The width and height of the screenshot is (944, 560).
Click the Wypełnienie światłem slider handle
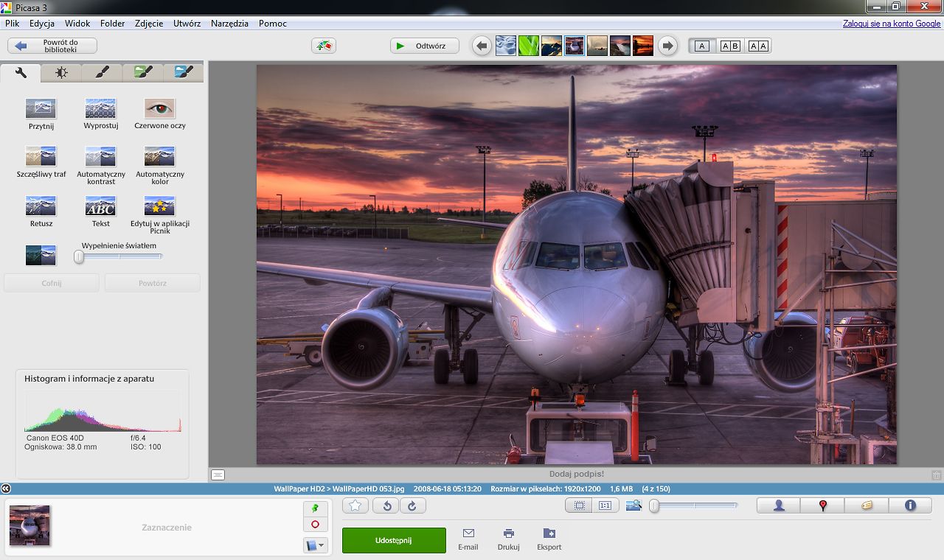coord(79,256)
